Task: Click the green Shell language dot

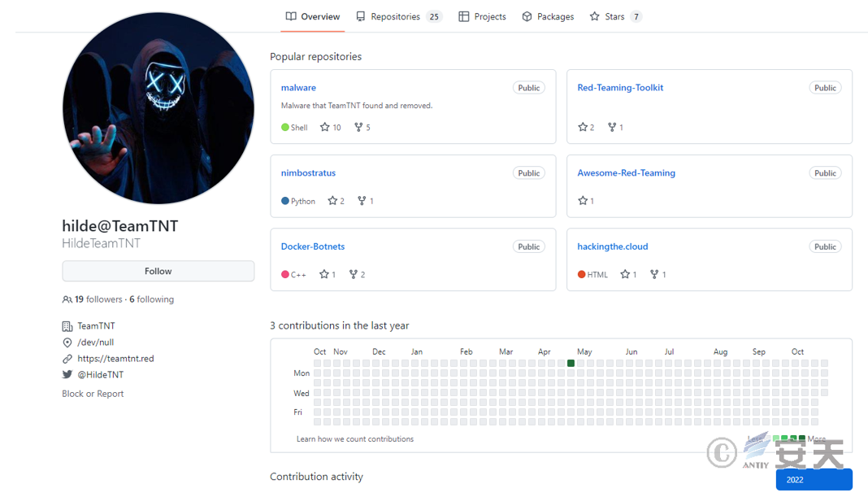Action: coord(285,128)
